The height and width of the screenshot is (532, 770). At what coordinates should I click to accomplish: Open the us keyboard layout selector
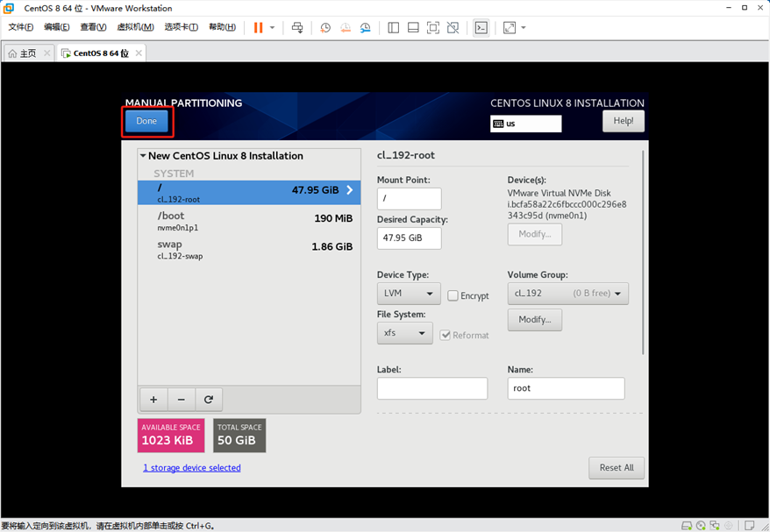tap(525, 124)
